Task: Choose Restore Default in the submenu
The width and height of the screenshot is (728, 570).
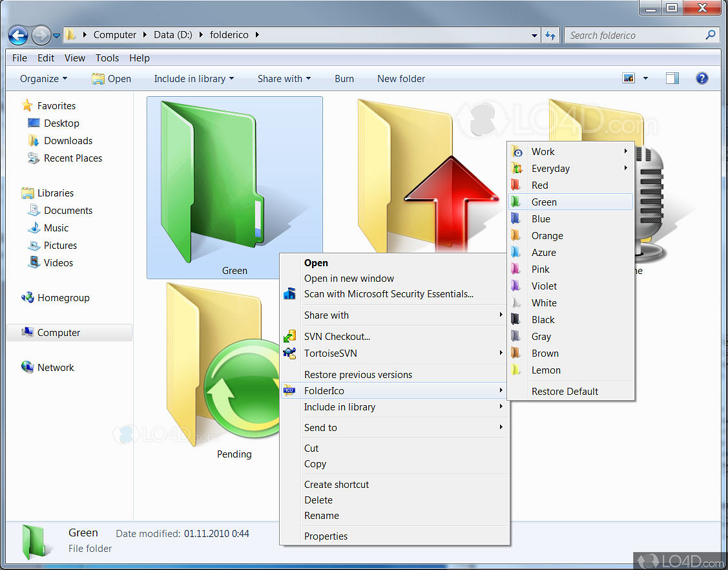Action: 571,392
